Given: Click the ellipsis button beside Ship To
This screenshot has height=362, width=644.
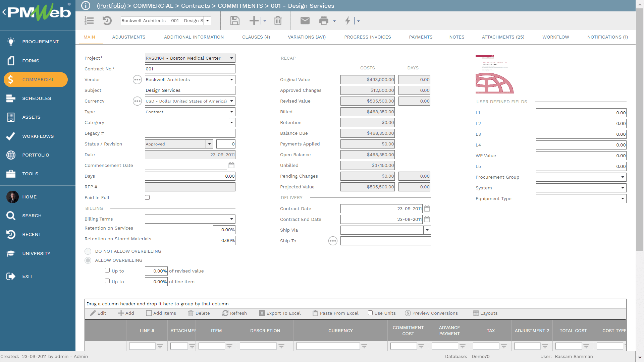Looking at the screenshot, I should pos(333,241).
